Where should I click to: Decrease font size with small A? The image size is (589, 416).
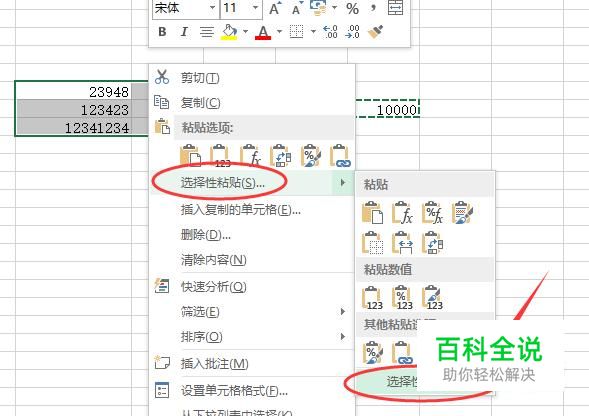[297, 8]
